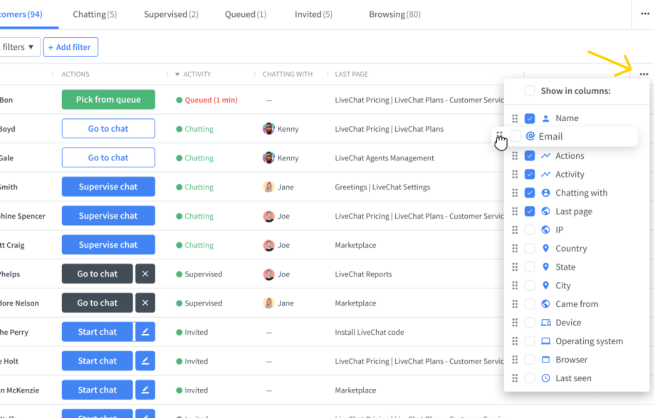Screen dimensions: 654x418
Task: Select the customers (94) tab
Action: click(x=21, y=14)
